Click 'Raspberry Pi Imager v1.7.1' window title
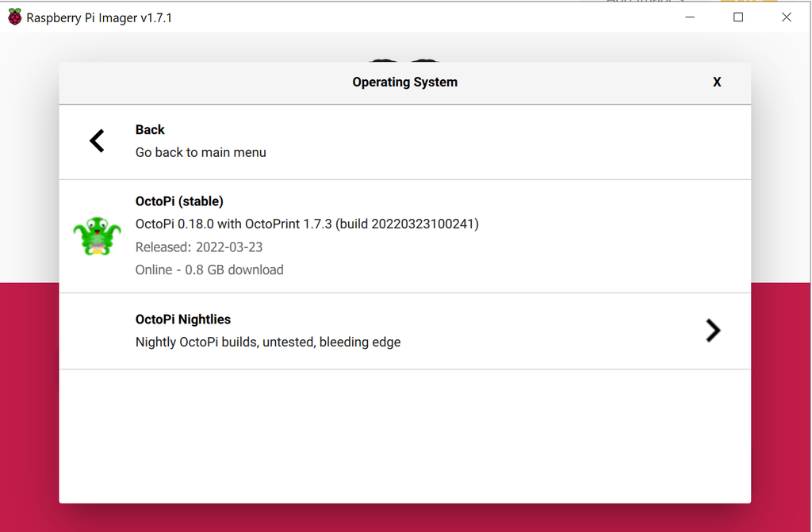This screenshot has width=812, height=532. 99,17
